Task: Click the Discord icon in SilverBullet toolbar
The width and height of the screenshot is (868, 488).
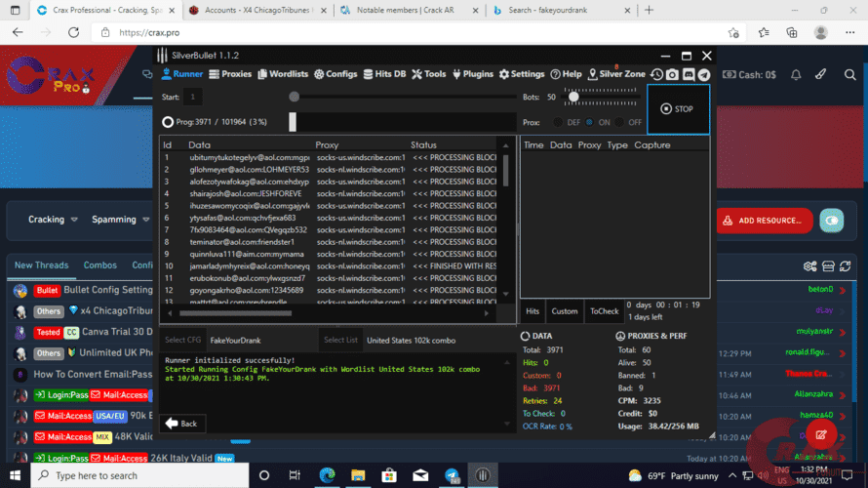Action: coord(689,74)
